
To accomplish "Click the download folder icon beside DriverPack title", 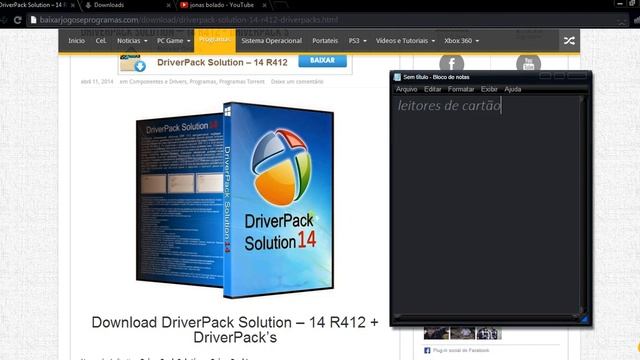I will click(133, 63).
